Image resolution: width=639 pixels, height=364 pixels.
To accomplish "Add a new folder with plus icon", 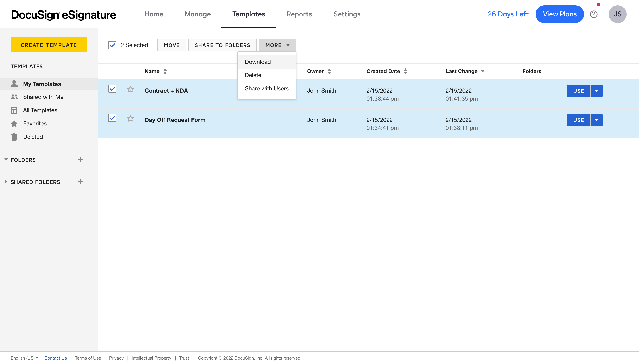I will click(81, 160).
